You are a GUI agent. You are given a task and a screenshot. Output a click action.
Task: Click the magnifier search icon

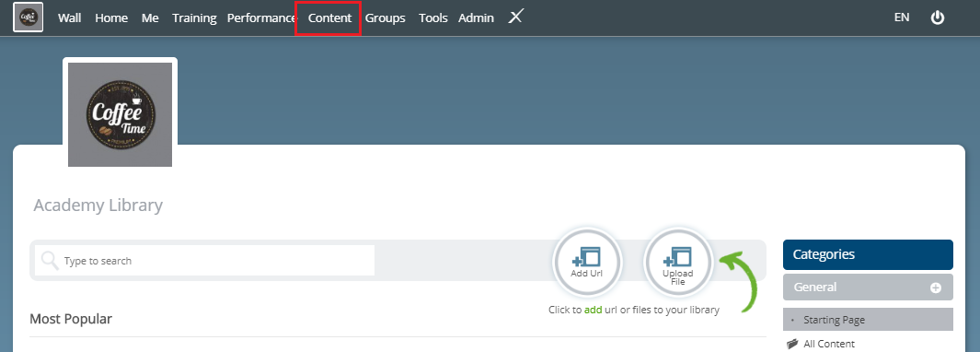[x=50, y=260]
